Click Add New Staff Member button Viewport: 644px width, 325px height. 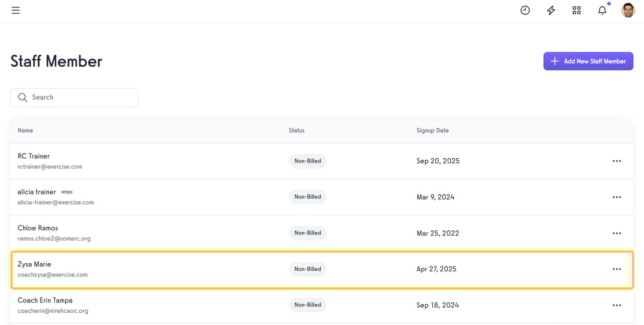(588, 61)
